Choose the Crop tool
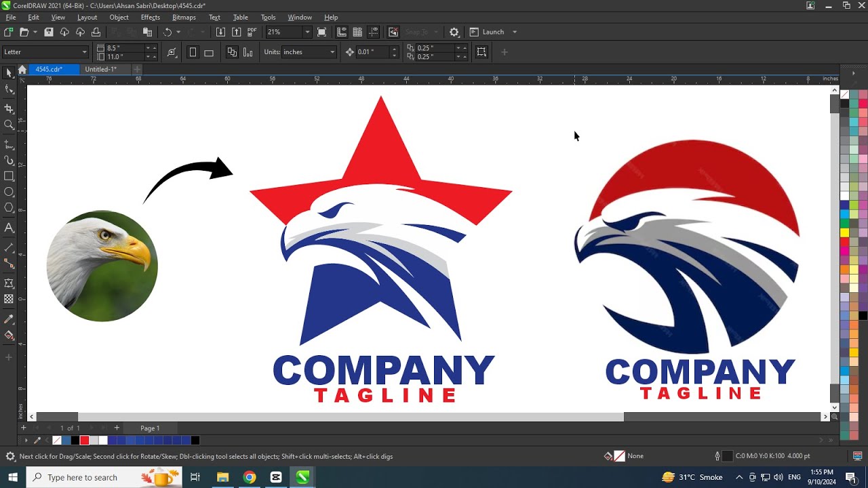 point(9,108)
